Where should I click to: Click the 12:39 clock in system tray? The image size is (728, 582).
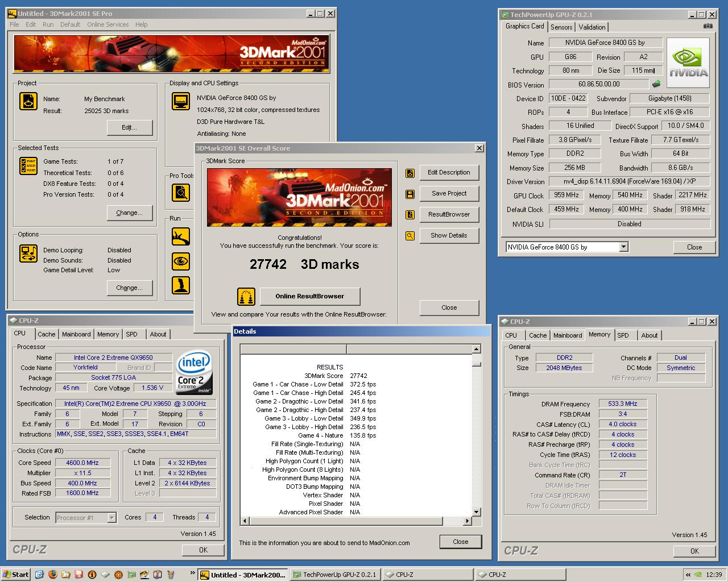pyautogui.click(x=714, y=575)
